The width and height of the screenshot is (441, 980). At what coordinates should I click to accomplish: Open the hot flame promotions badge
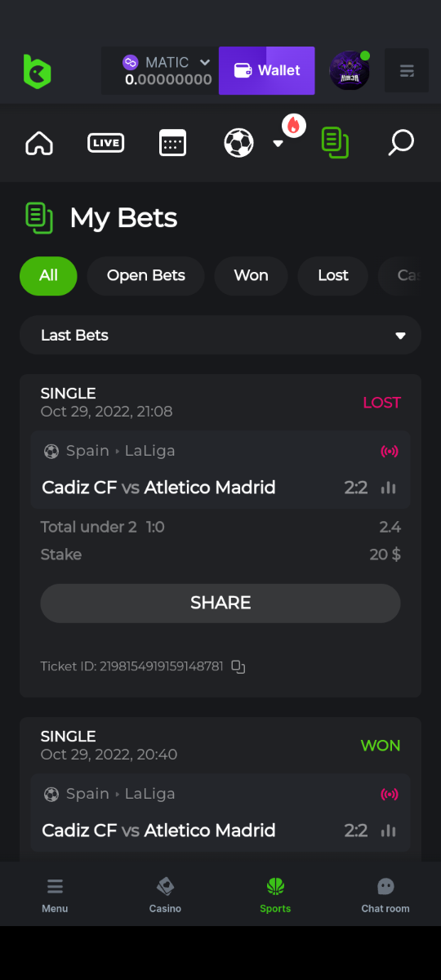(x=294, y=125)
